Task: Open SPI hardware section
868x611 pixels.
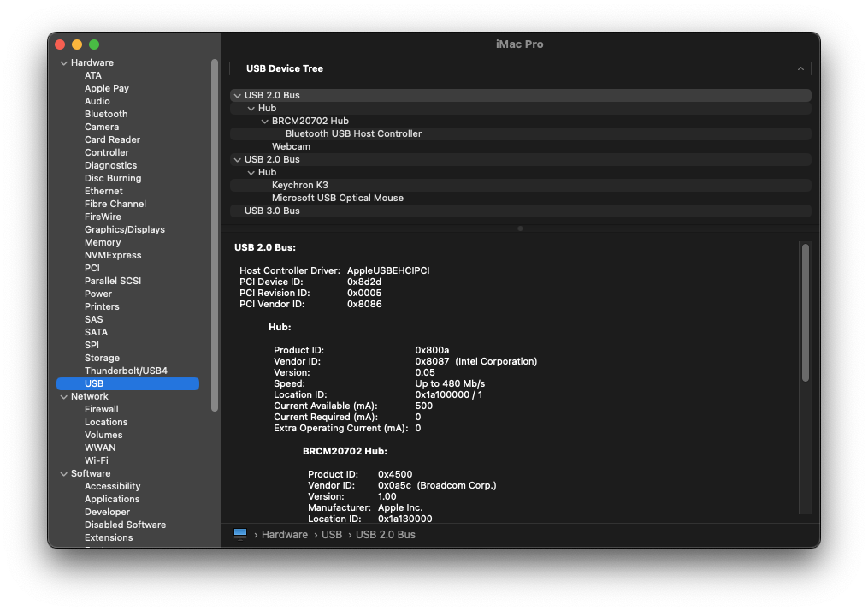Action: pyautogui.click(x=92, y=345)
